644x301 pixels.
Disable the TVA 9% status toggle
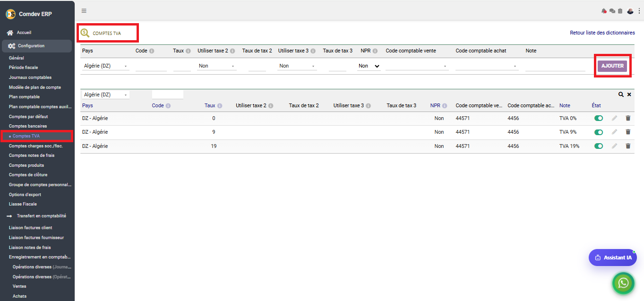point(599,132)
